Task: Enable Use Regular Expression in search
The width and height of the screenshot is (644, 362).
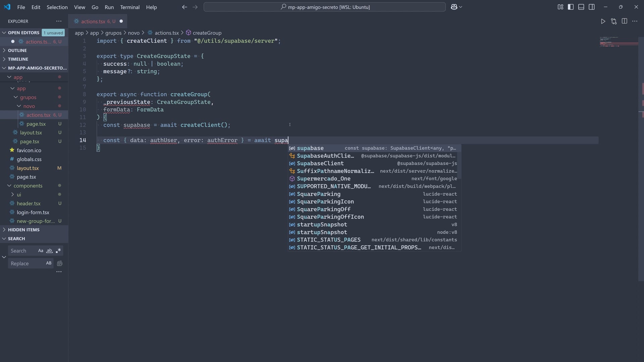Action: (58, 251)
